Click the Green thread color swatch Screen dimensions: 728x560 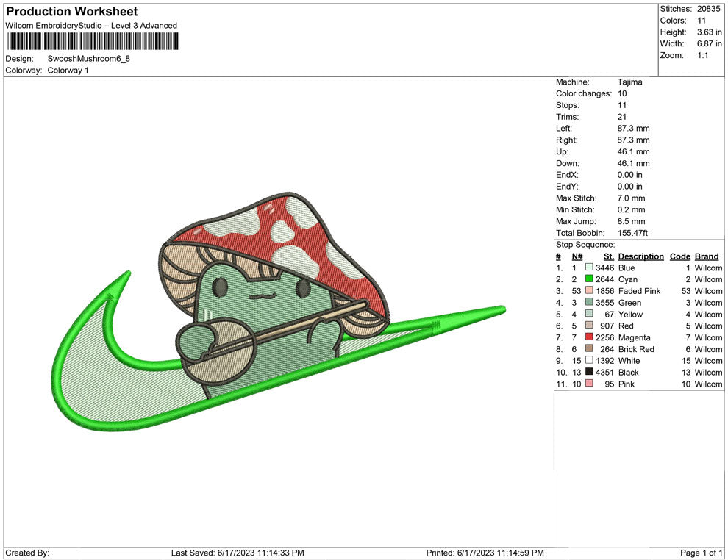click(589, 302)
